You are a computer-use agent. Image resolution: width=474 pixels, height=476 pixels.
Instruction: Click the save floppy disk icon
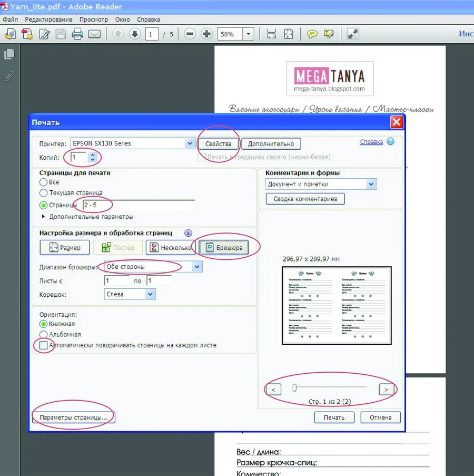click(61, 34)
